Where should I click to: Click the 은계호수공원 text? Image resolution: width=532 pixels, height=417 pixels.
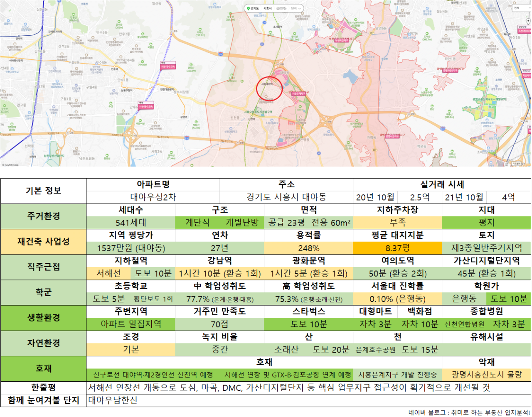375,350
